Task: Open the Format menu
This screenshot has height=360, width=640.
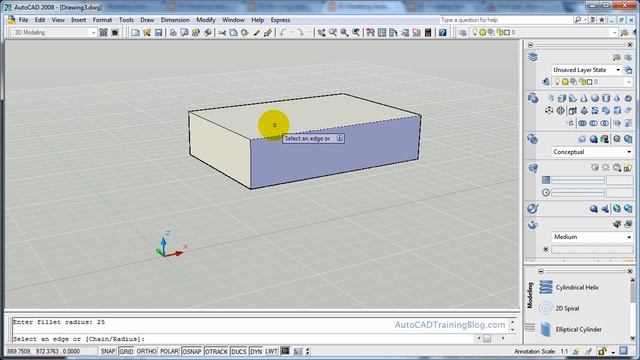Action: (102, 20)
